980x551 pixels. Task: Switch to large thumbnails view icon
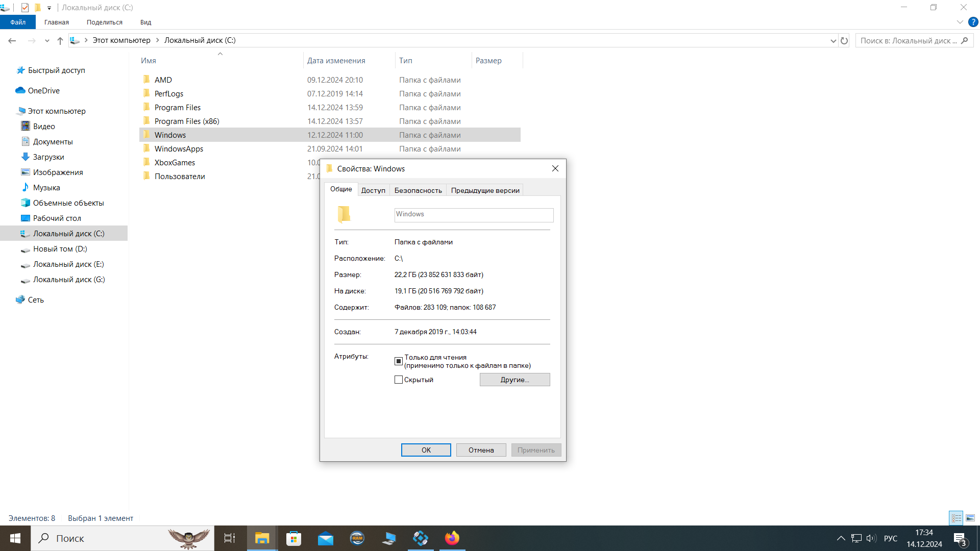tap(970, 518)
